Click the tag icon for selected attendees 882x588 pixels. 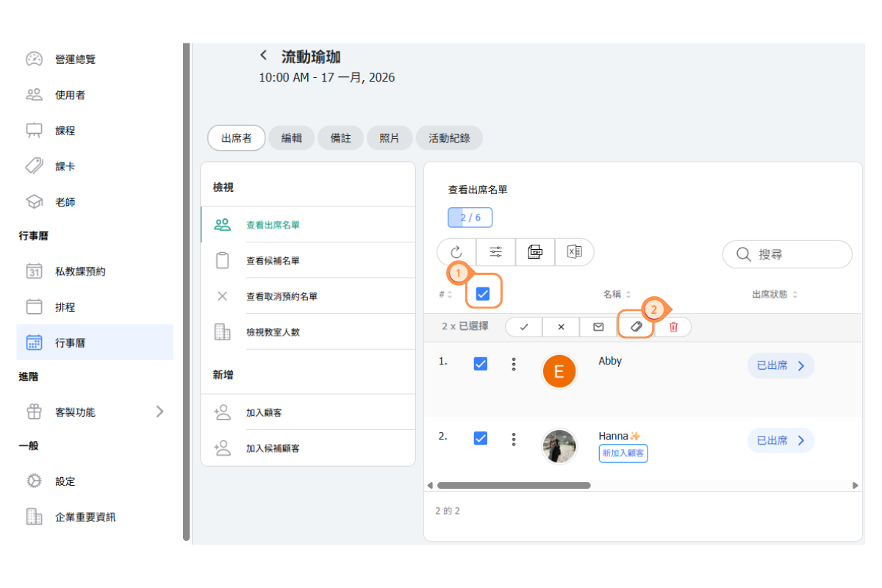637,327
